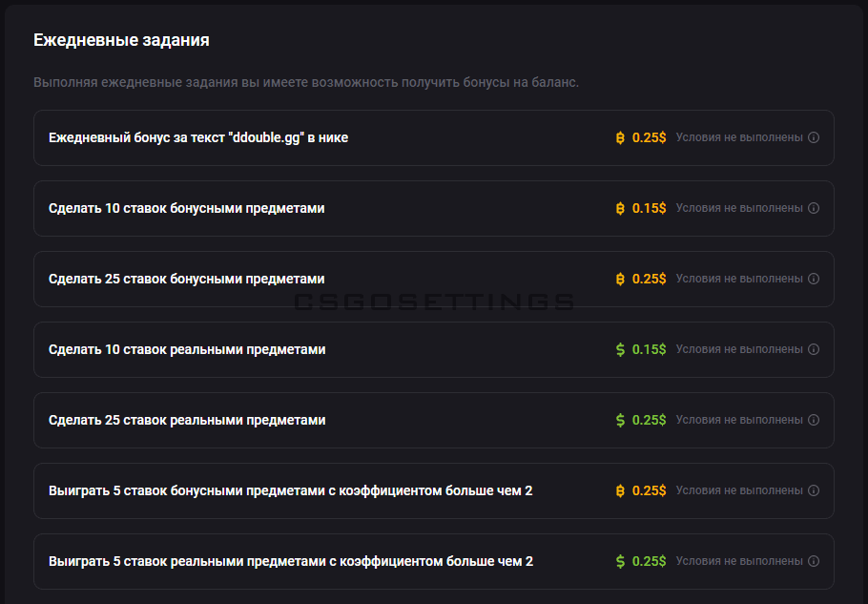The image size is (868, 604).
Task: Click orange coin icon for 10 bonus-item bets
Action: tap(620, 208)
